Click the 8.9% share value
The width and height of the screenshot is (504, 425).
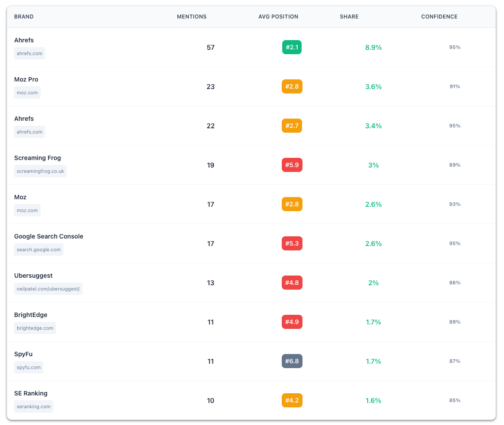tap(373, 47)
